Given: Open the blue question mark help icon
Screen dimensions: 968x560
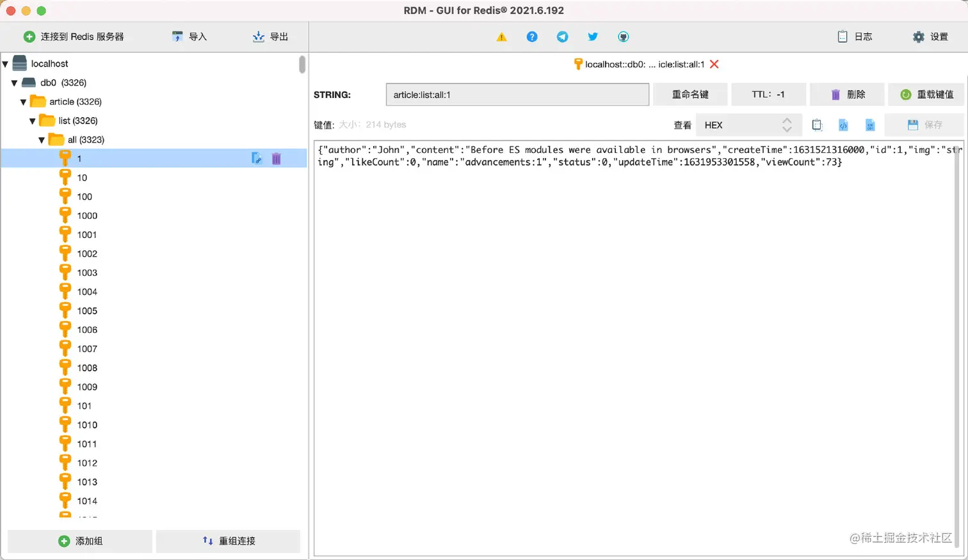Looking at the screenshot, I should (x=532, y=37).
